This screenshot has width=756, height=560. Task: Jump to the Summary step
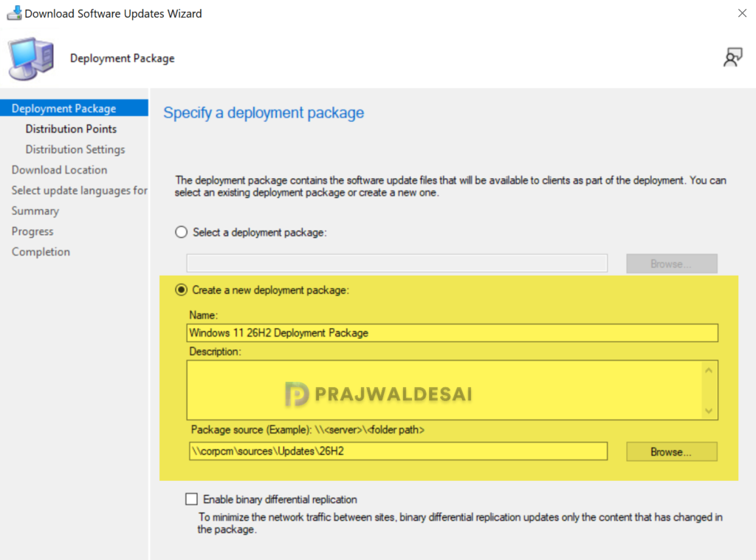[x=35, y=211]
